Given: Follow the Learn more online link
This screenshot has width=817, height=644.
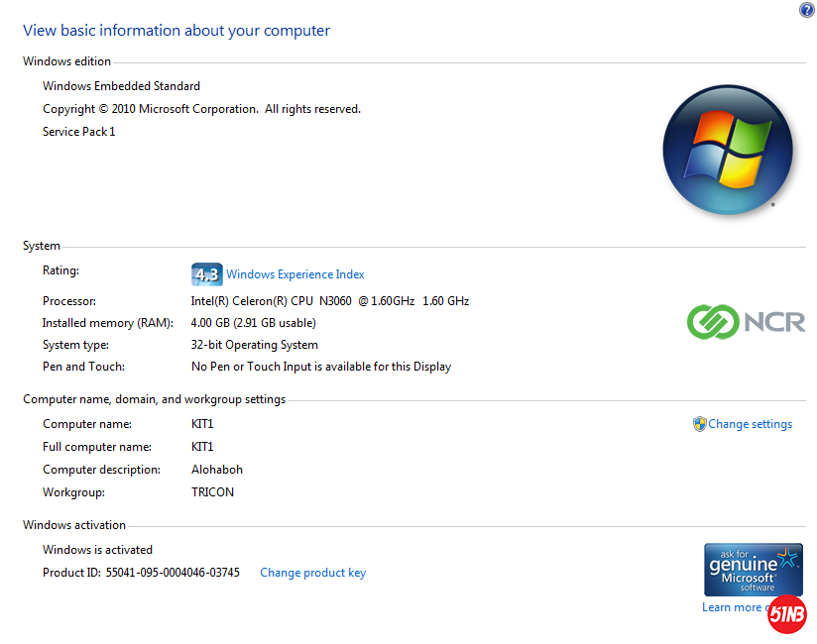Looking at the screenshot, I should (x=732, y=607).
